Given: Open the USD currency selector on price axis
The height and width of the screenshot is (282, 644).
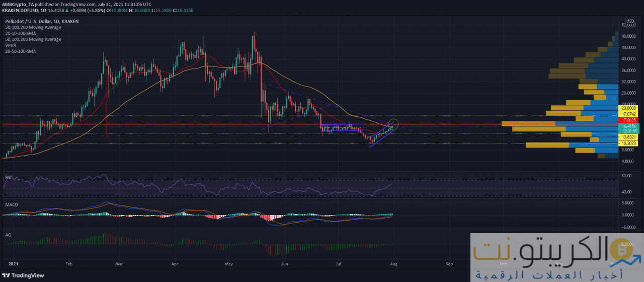Looking at the screenshot, I should (x=629, y=21).
